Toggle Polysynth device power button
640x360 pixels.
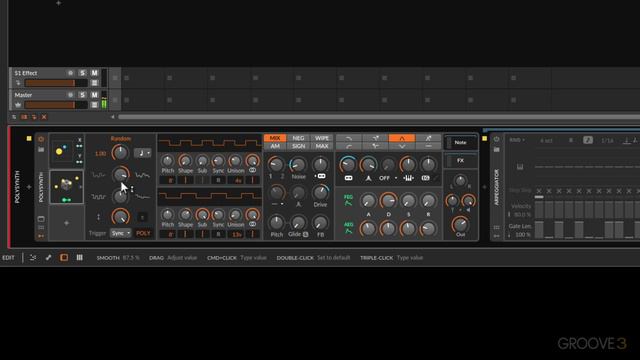tap(41, 139)
